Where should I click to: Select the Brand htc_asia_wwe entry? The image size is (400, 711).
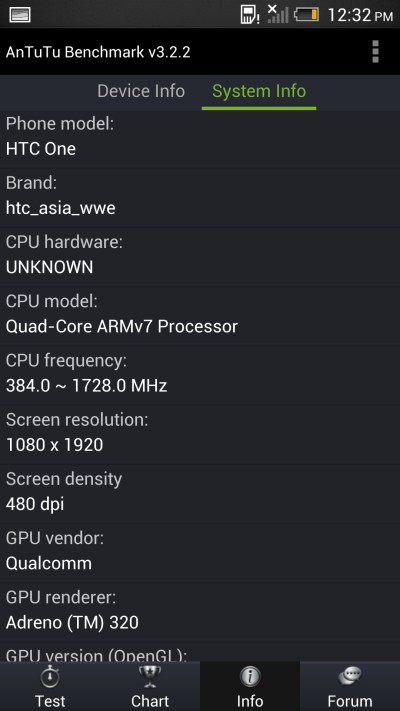click(200, 197)
